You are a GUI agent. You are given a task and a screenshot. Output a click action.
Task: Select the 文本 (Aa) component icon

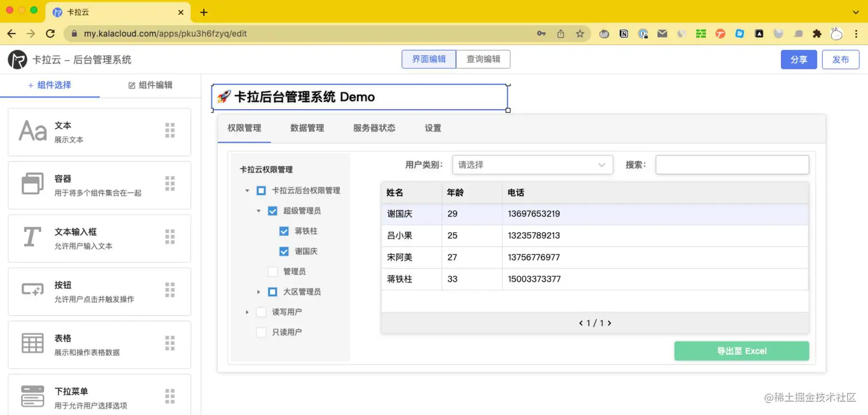(32, 131)
